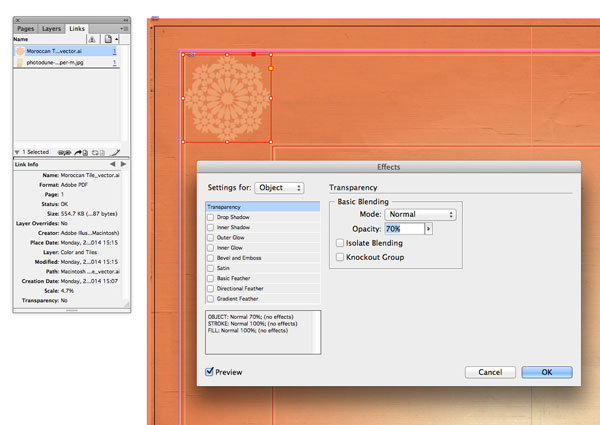Select the Moroccan T...vector.ai link row
This screenshot has height=425, width=600.
[x=67, y=51]
